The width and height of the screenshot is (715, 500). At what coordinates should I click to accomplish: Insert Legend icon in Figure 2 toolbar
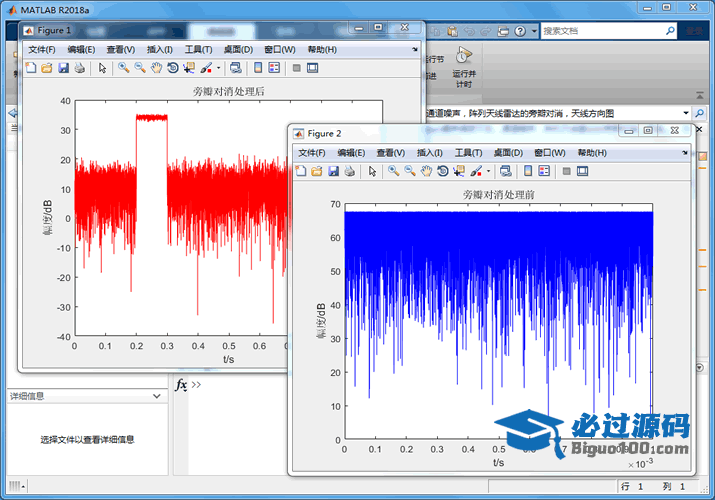tap(544, 171)
